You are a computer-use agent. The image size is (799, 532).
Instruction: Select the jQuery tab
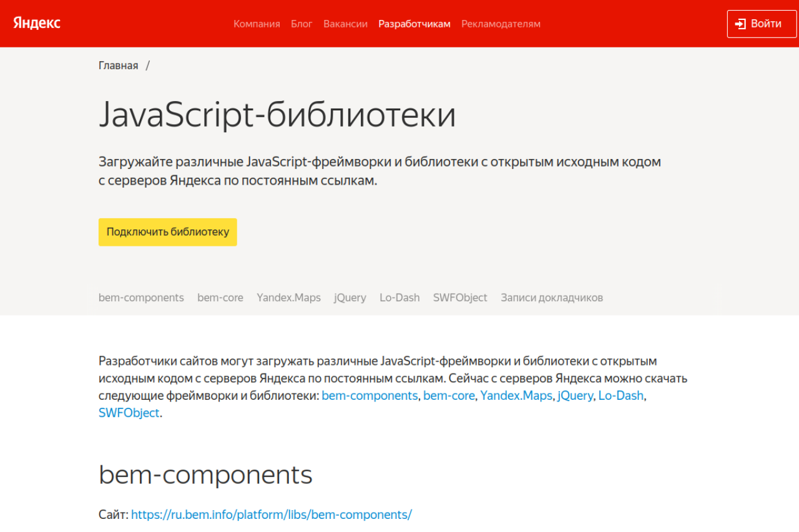(x=350, y=297)
